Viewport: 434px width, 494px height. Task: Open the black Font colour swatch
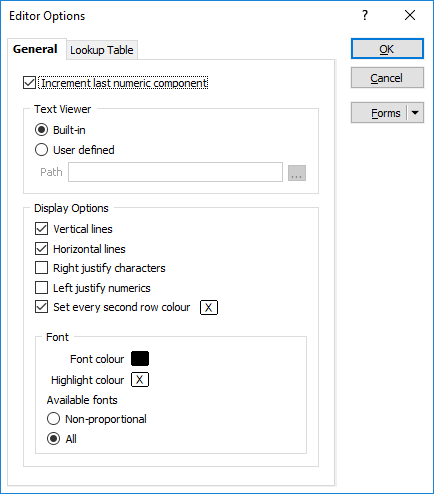click(140, 358)
